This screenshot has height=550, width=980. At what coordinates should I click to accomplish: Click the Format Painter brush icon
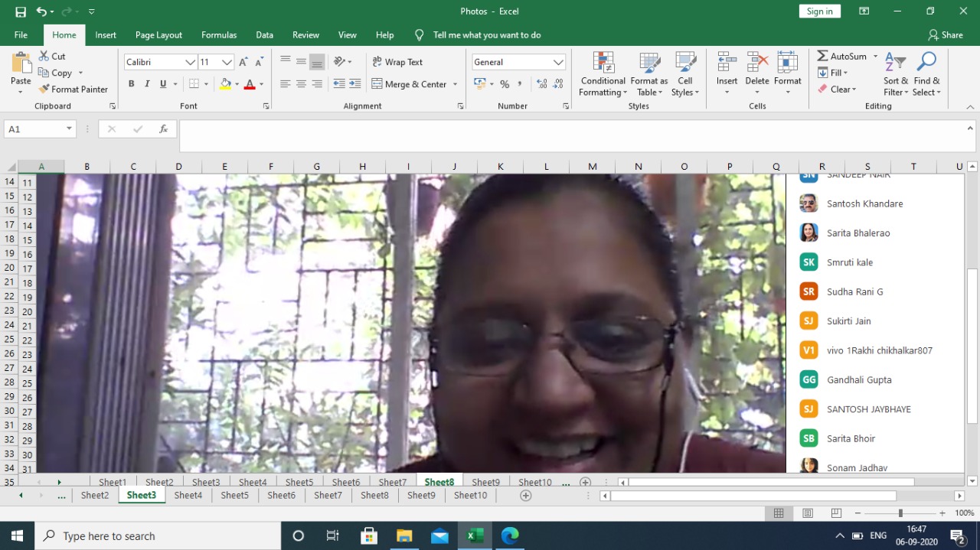click(x=44, y=89)
